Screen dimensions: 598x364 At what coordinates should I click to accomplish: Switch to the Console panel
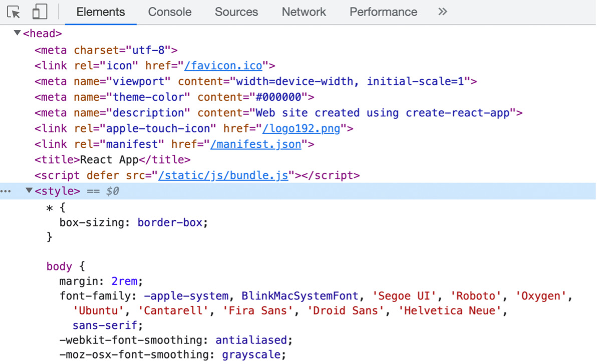(x=169, y=12)
